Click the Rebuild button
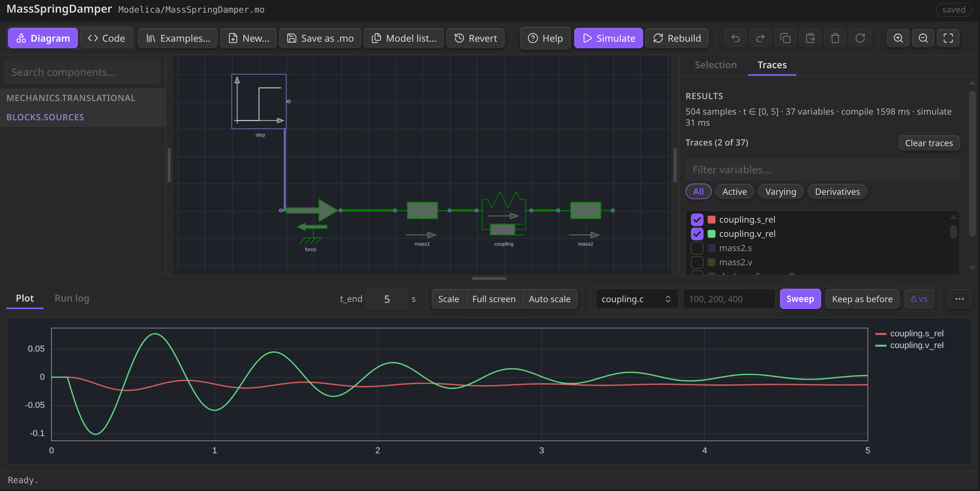 tap(677, 38)
